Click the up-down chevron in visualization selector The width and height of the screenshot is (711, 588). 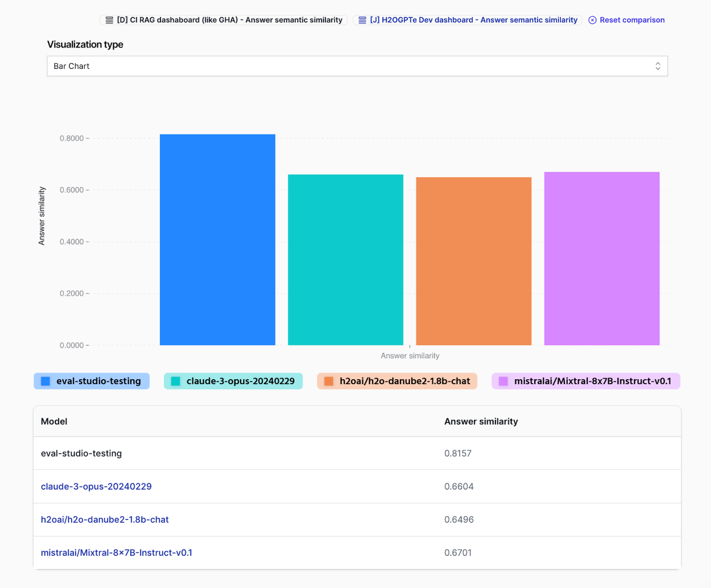click(x=658, y=66)
